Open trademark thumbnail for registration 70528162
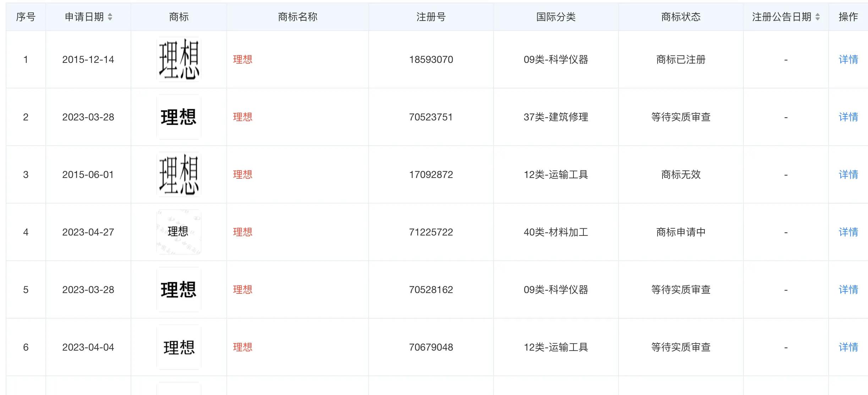Screen dimensions: 868x395 [178, 290]
